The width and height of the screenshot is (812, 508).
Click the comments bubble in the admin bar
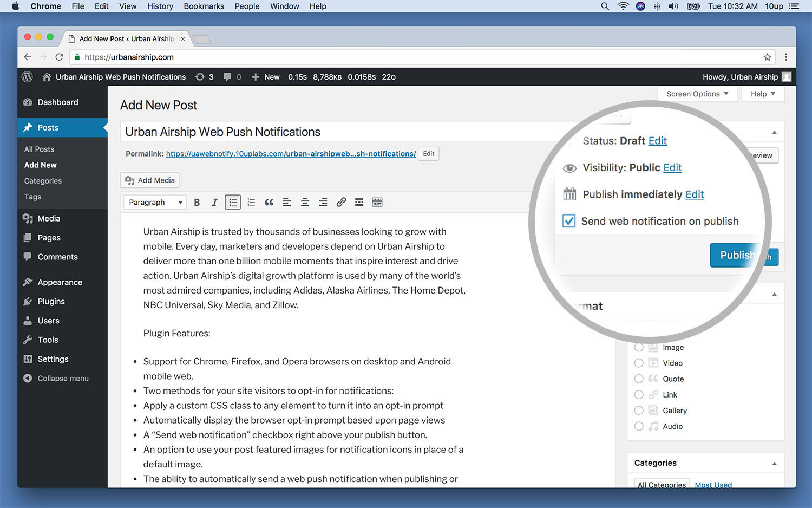click(227, 77)
